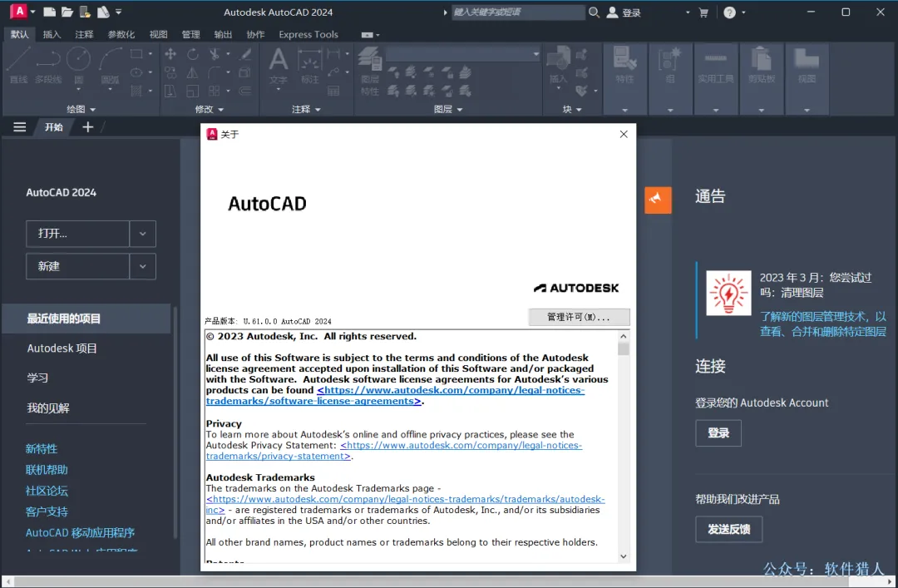The height and width of the screenshot is (588, 898).
Task: Select the Fillet tool in the modify panel
Action: [x=215, y=72]
